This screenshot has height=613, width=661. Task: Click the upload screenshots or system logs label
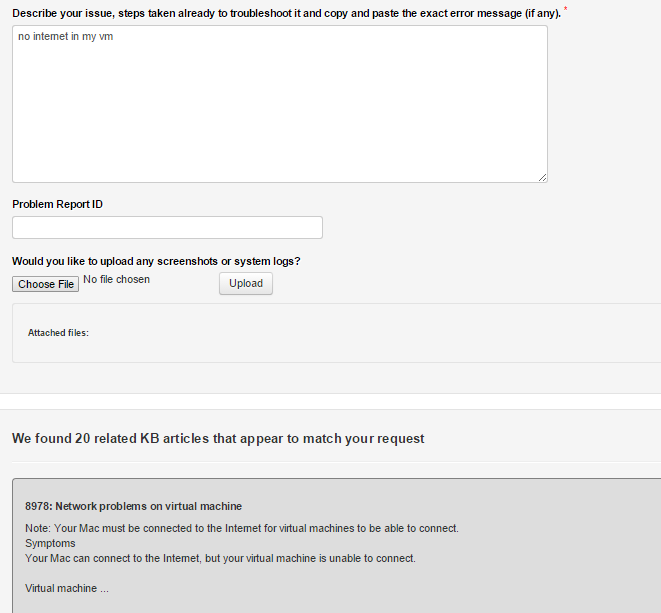(156, 261)
